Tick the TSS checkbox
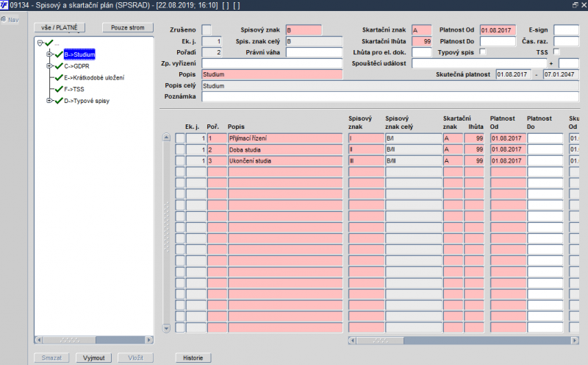The image size is (588, 365). click(x=556, y=52)
